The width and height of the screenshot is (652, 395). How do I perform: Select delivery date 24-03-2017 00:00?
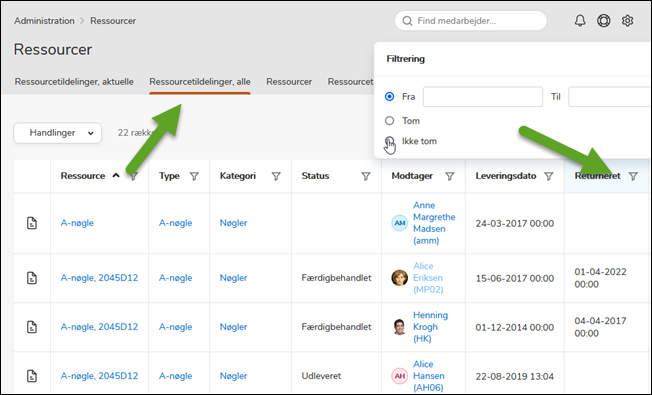[515, 223]
